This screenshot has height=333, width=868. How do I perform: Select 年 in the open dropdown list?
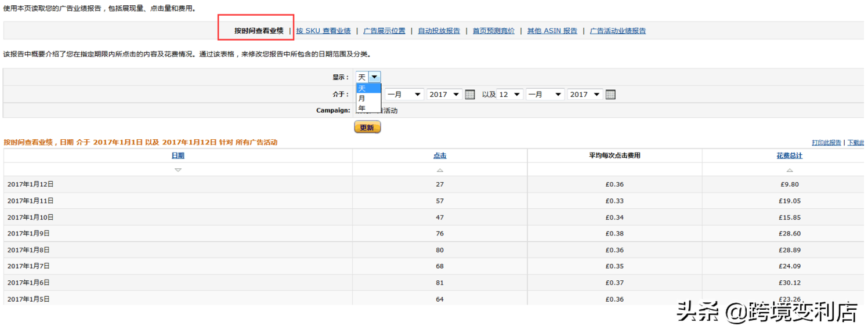coord(362,108)
